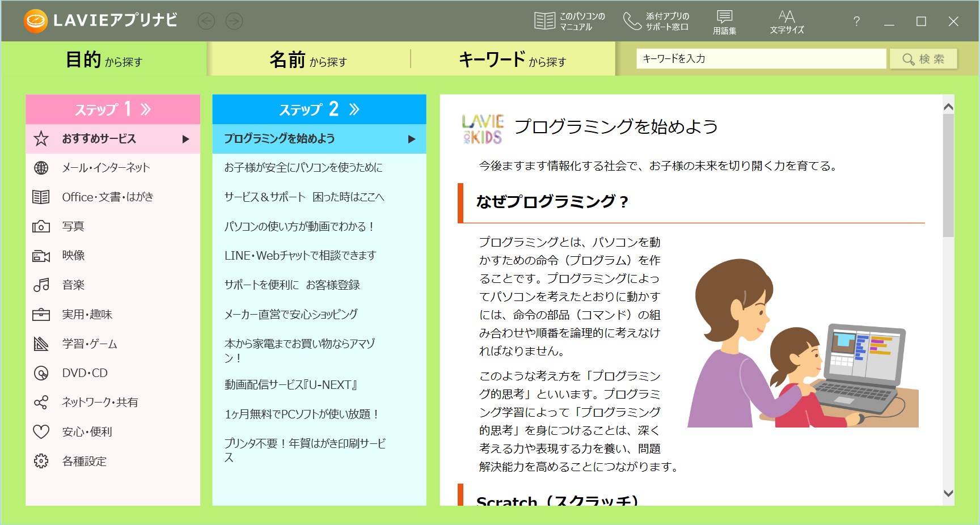Open 各種設定 with the gear icon
Screen dimensions: 980x525
coord(40,462)
